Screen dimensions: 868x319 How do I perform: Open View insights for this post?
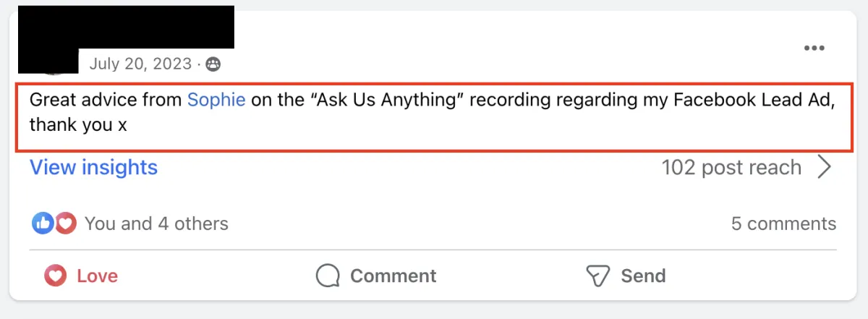93,168
